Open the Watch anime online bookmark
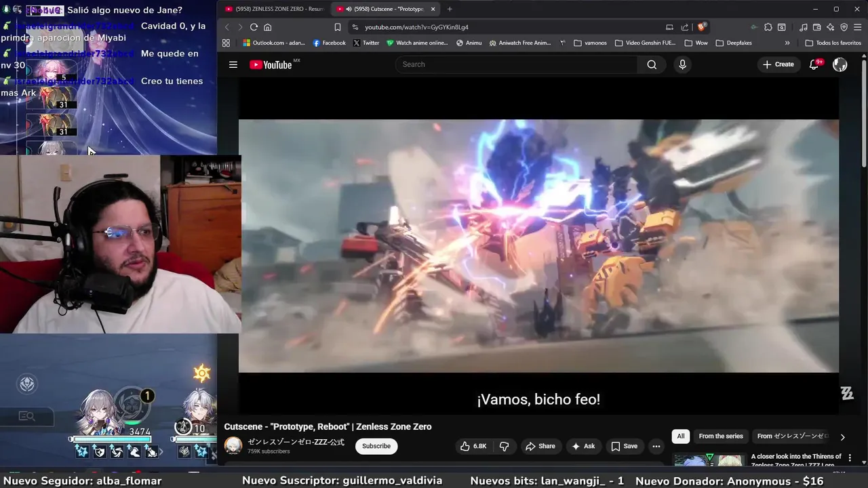 pyautogui.click(x=417, y=43)
